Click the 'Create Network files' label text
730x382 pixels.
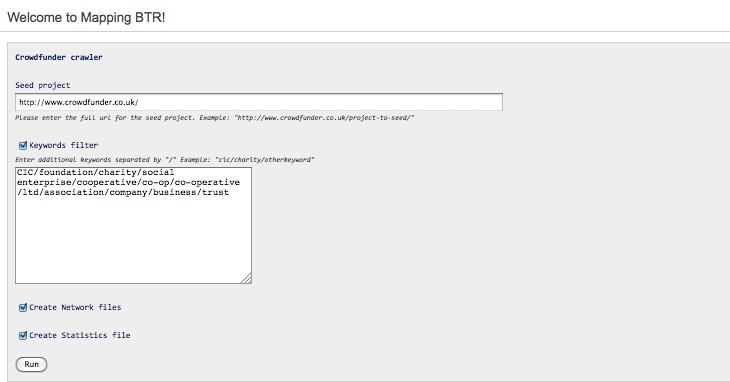click(75, 307)
